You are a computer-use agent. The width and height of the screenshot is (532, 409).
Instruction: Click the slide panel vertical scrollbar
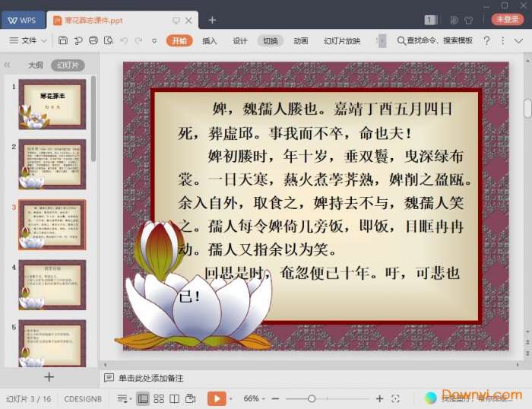pos(93,119)
